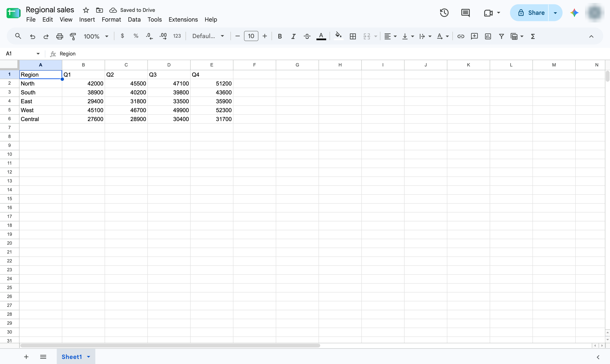Format as percent icon
Image resolution: width=610 pixels, height=364 pixels.
(x=136, y=36)
